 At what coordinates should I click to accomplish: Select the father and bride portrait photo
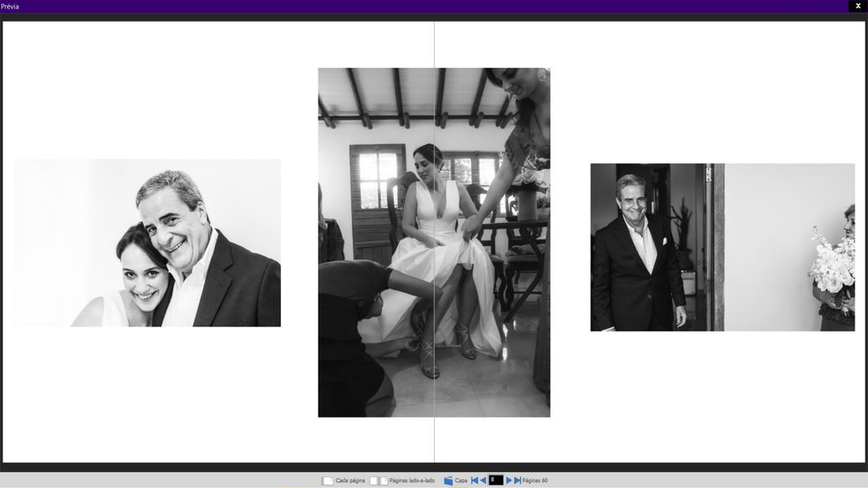pyautogui.click(x=147, y=243)
